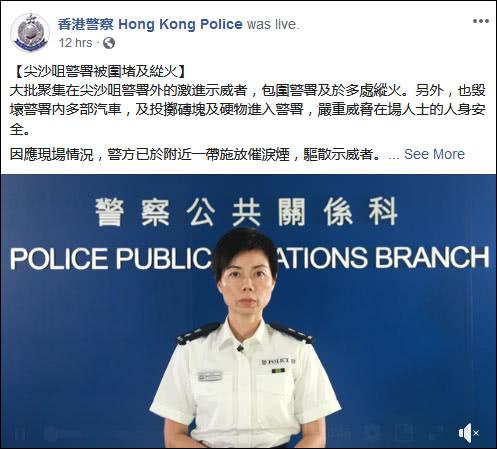The width and height of the screenshot is (497, 449).
Task: Click the 香港警察 Chinese page name
Action: click(x=86, y=24)
